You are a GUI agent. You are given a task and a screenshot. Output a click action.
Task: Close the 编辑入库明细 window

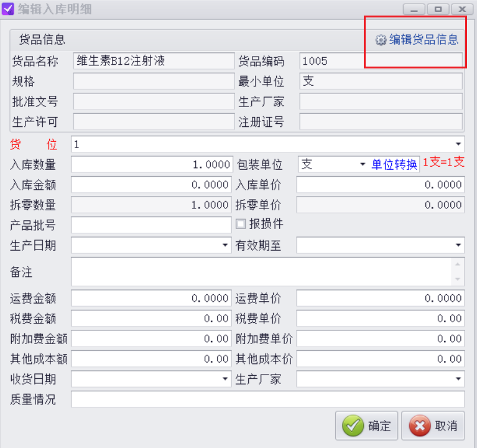[x=462, y=9]
